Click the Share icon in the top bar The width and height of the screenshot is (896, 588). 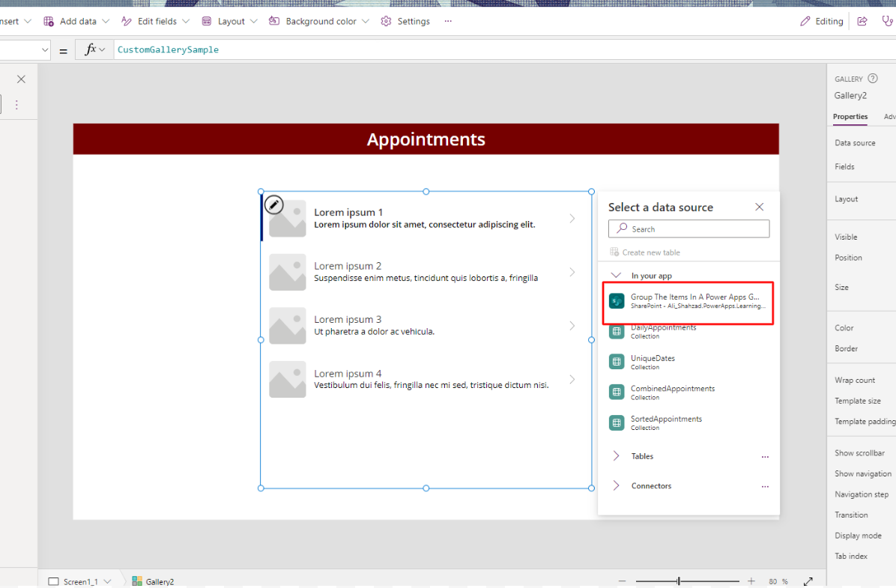862,21
